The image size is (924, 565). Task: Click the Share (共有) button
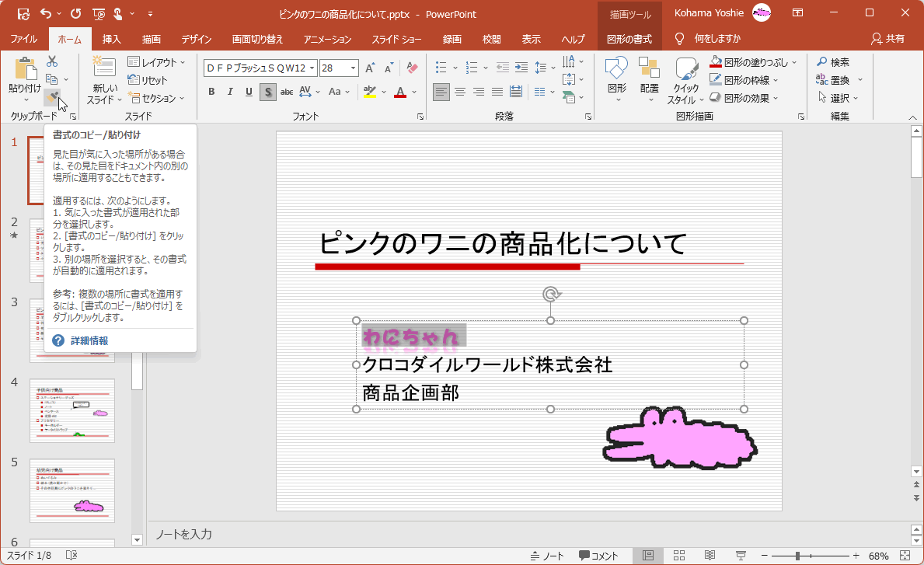[888, 39]
